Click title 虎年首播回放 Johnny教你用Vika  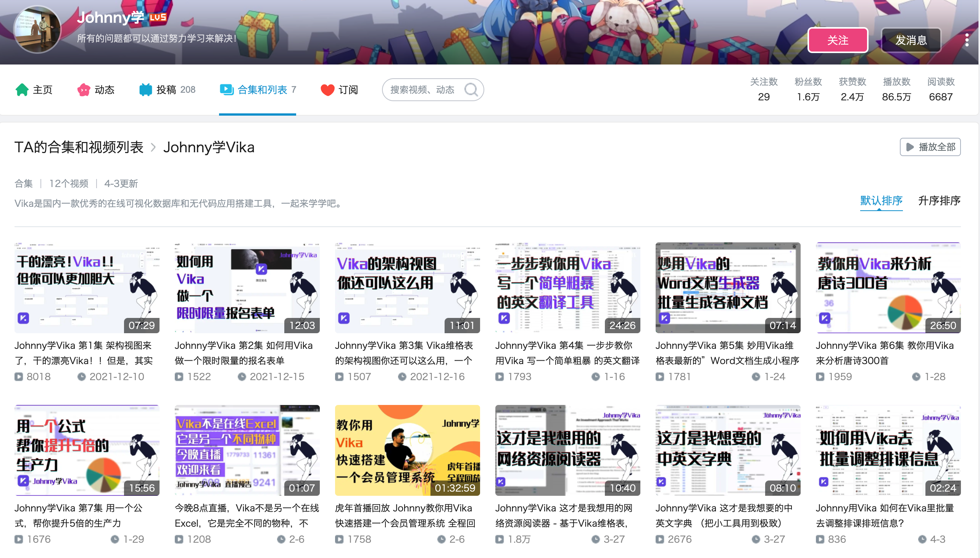(405, 516)
